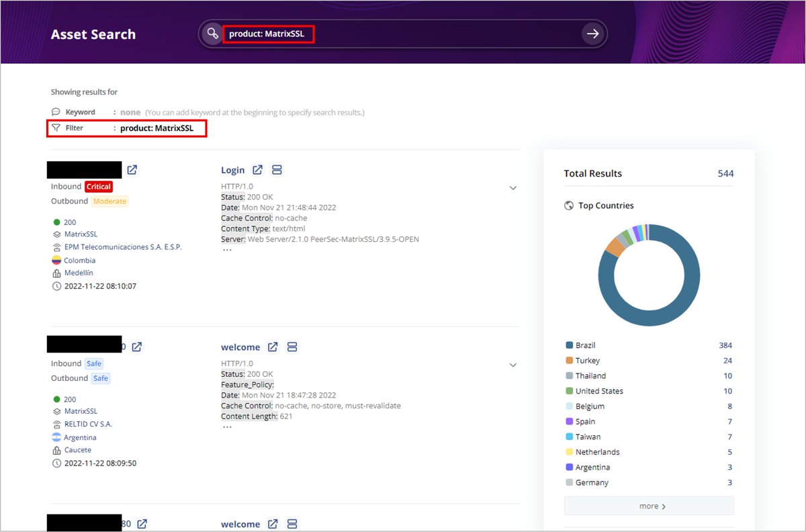Open the second welcome result title
Screen dimensions: 806x532
click(240, 347)
